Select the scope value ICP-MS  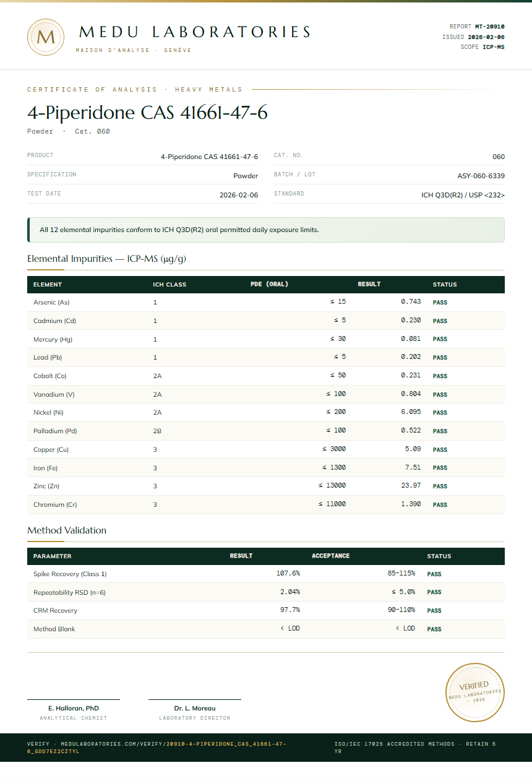tap(494, 47)
